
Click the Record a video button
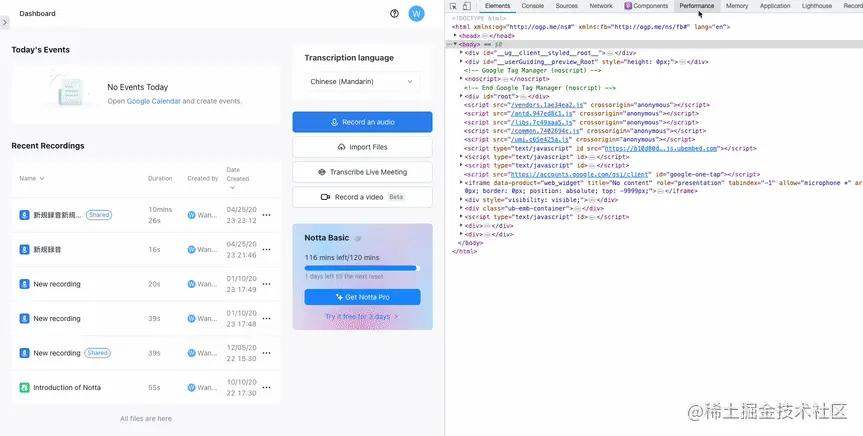(362, 197)
